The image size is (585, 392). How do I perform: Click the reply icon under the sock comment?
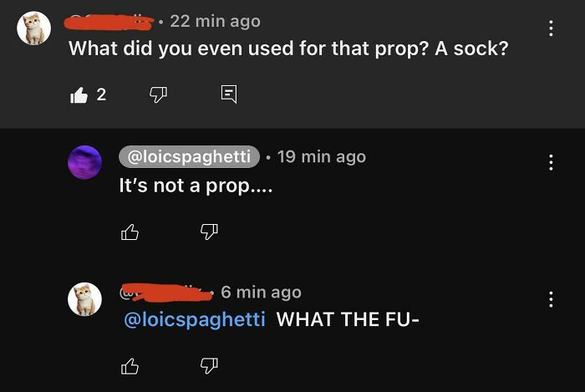[x=228, y=95]
